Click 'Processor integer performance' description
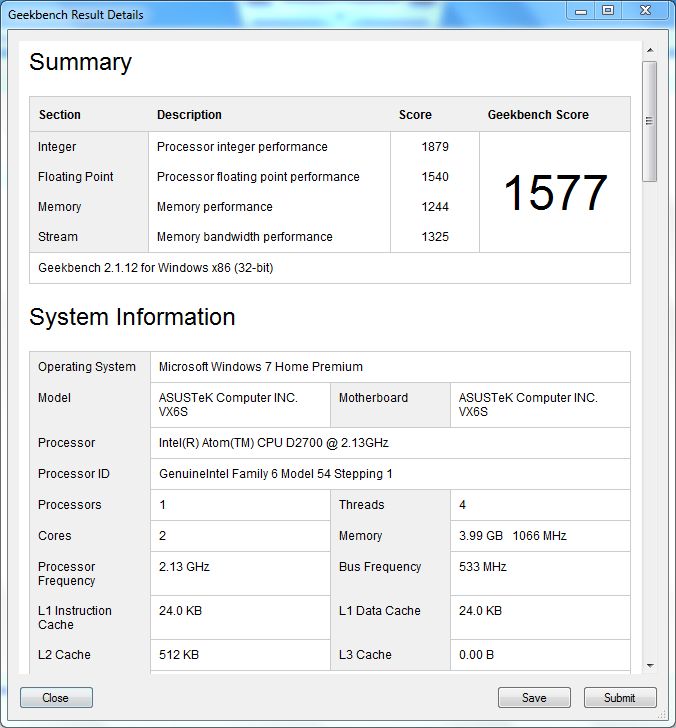The height and width of the screenshot is (728, 676). tap(242, 147)
